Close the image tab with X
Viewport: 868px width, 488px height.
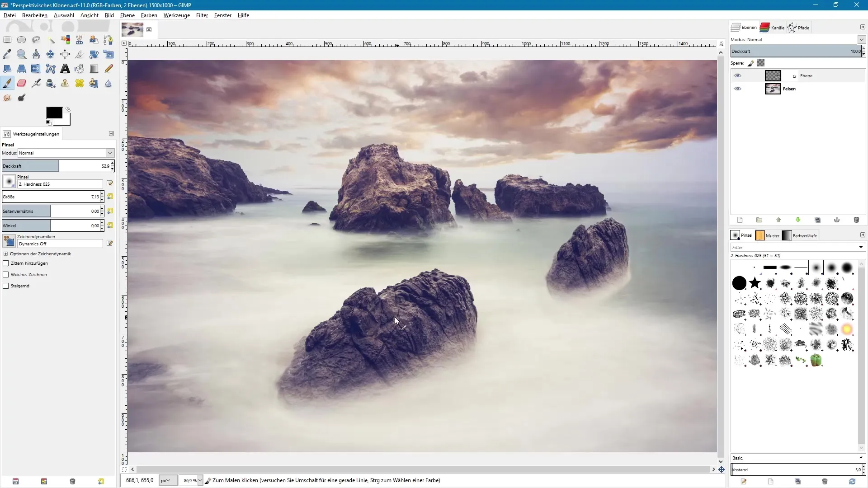click(149, 30)
